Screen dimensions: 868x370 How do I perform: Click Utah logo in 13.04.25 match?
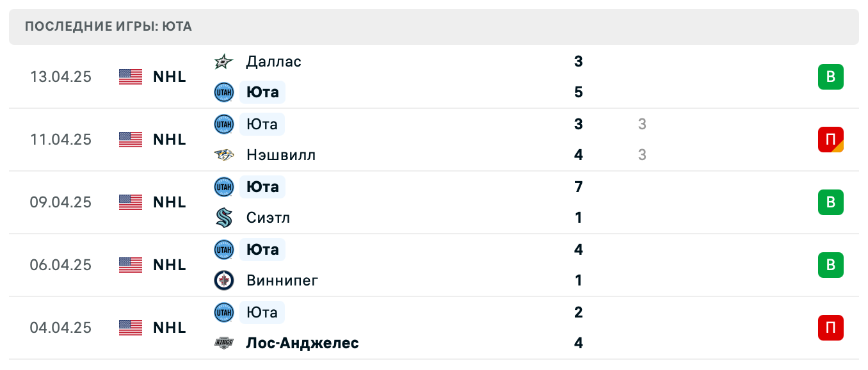click(x=223, y=92)
